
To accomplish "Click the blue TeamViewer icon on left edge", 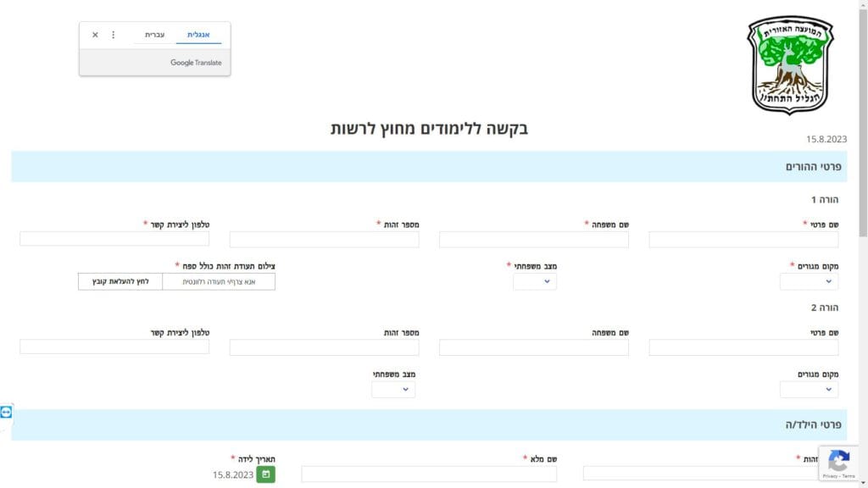I will coord(6,412).
